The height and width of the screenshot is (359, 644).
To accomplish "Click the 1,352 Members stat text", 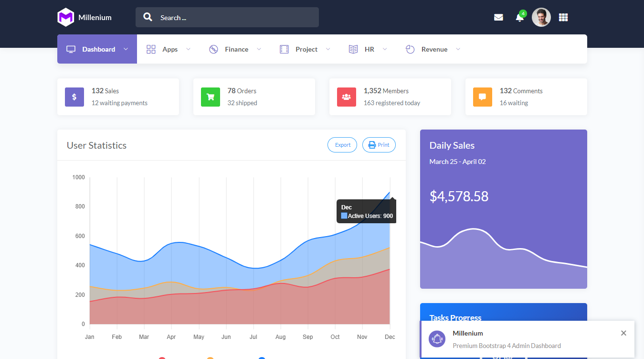I will pos(386,91).
